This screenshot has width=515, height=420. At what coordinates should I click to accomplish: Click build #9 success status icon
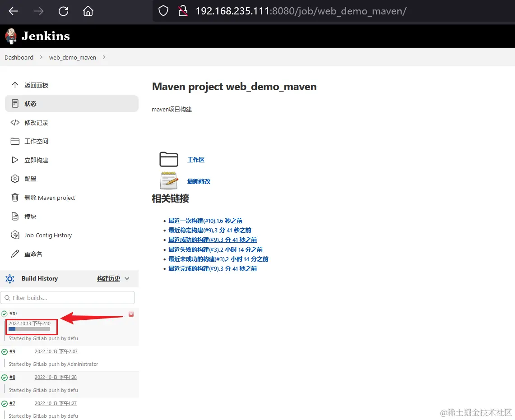point(4,352)
